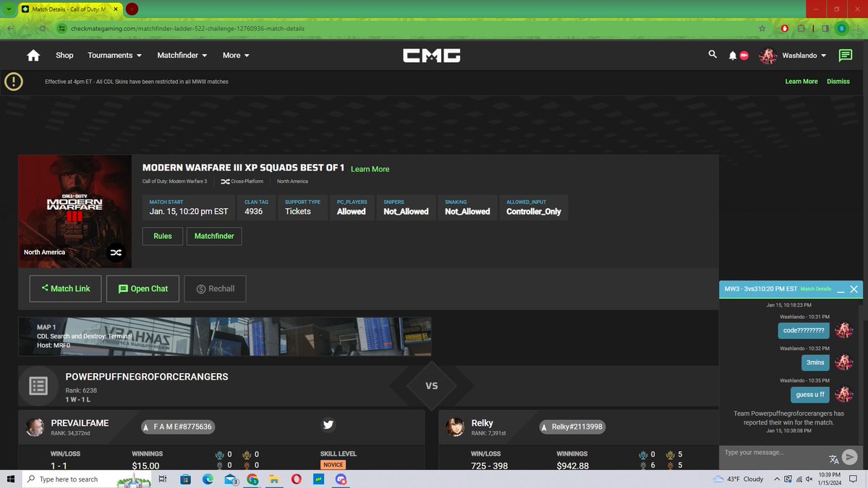Click the Rechall button

click(x=215, y=288)
